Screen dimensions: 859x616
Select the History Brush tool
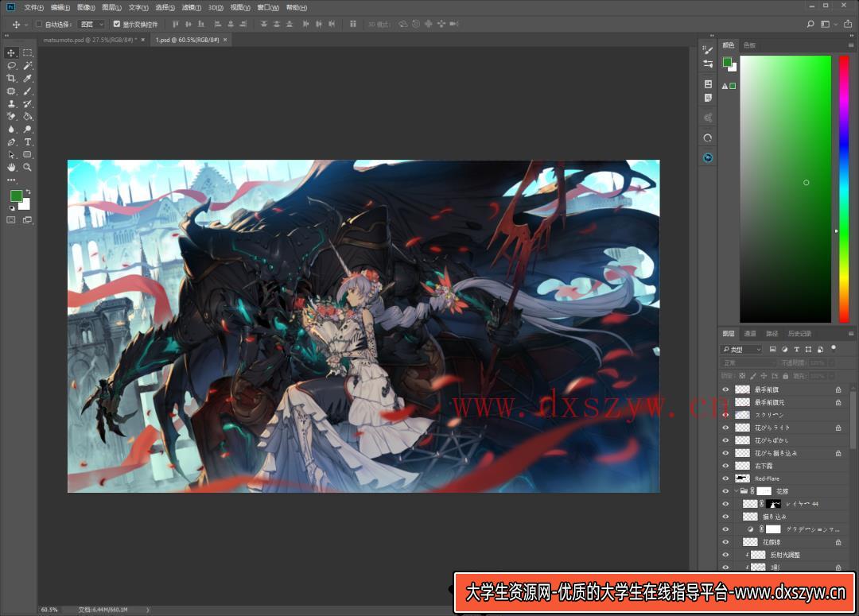(27, 103)
